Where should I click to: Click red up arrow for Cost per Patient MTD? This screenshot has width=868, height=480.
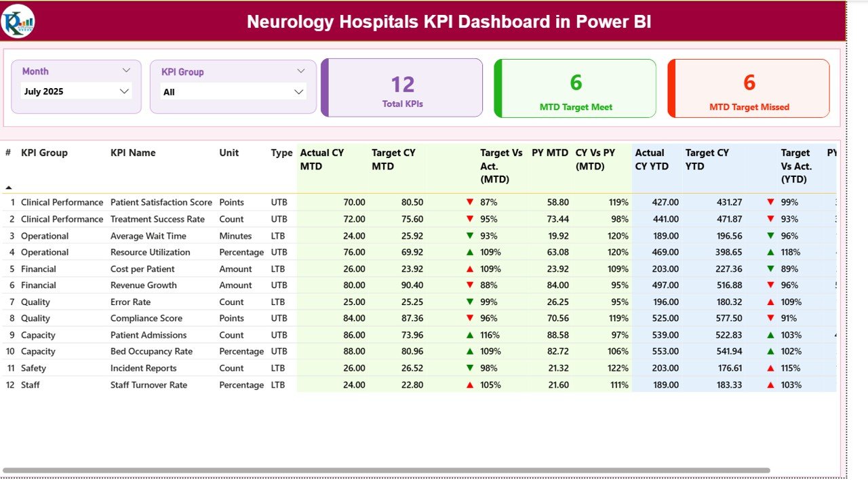pyautogui.click(x=470, y=269)
